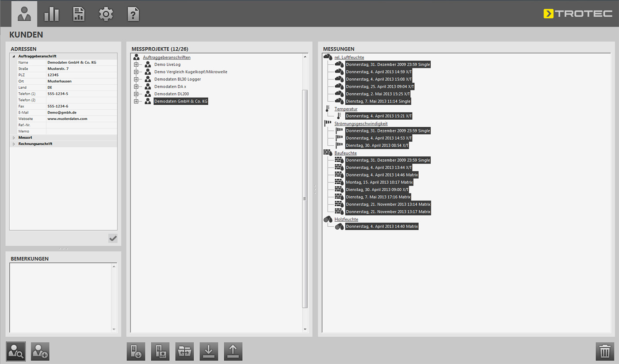Open the settings gear tab
619x364 pixels.
pos(106,14)
